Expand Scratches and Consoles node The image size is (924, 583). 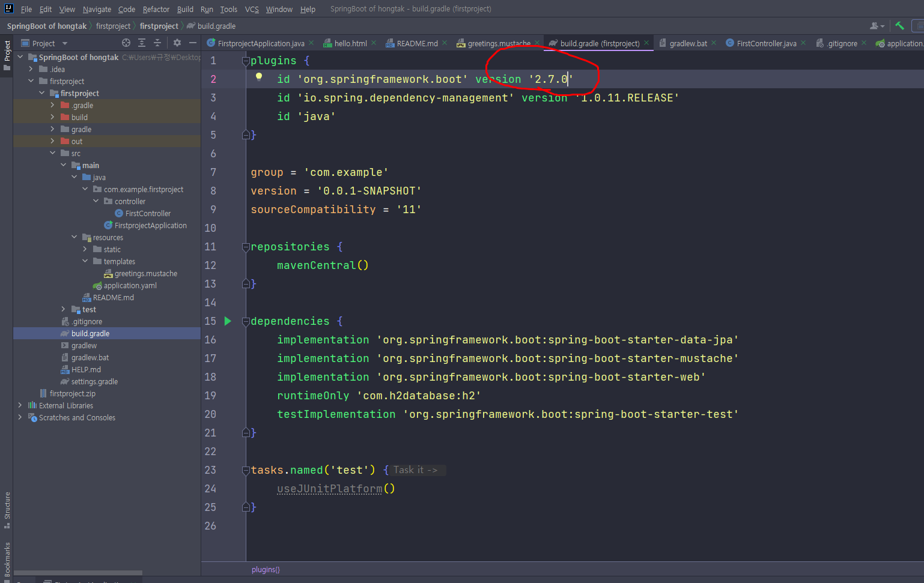20,417
